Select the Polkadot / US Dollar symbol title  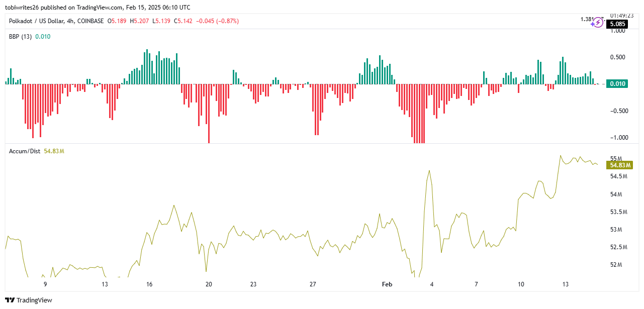56,21
